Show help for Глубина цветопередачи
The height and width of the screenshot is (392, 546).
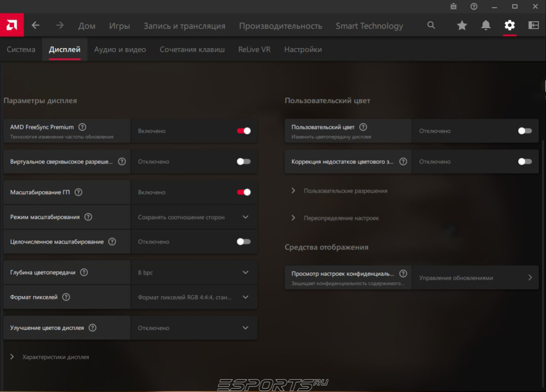tap(84, 272)
